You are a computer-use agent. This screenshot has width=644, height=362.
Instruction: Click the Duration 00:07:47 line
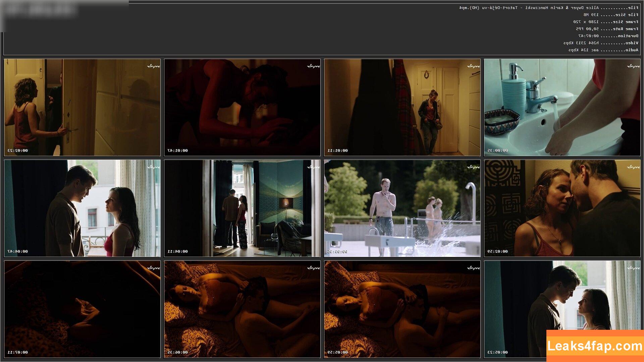[608, 36]
